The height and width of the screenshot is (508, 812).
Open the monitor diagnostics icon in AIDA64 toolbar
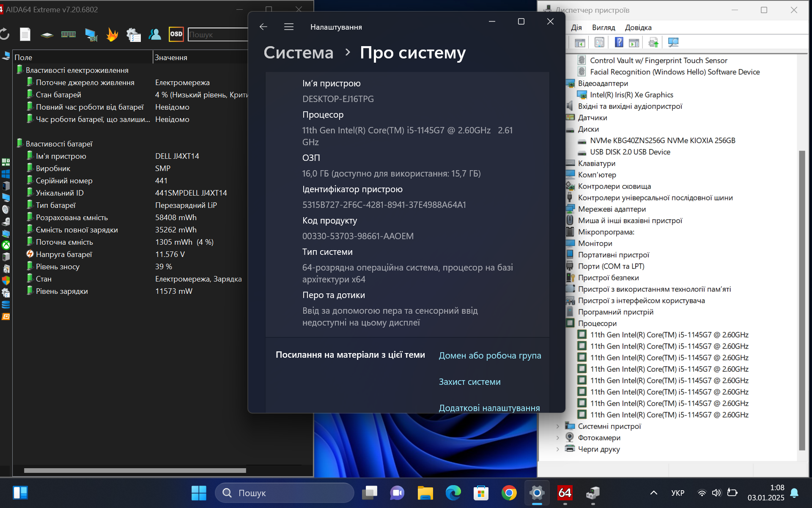point(91,35)
